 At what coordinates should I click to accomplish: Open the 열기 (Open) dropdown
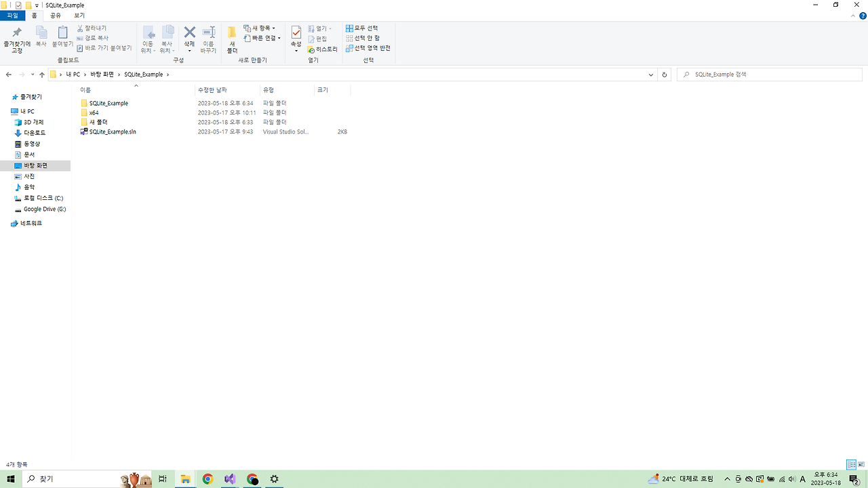click(320, 28)
